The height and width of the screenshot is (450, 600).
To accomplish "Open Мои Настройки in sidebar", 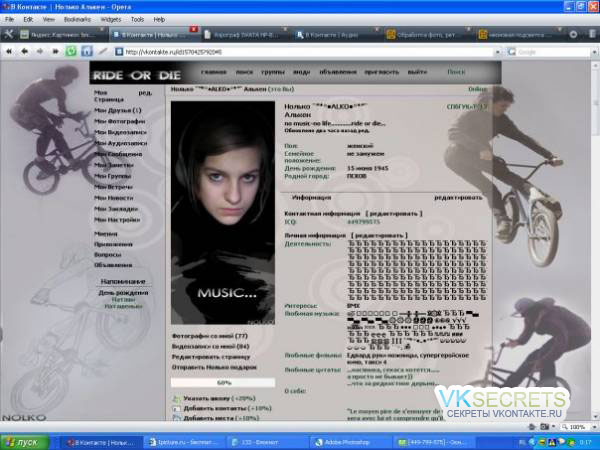I will click(117, 220).
